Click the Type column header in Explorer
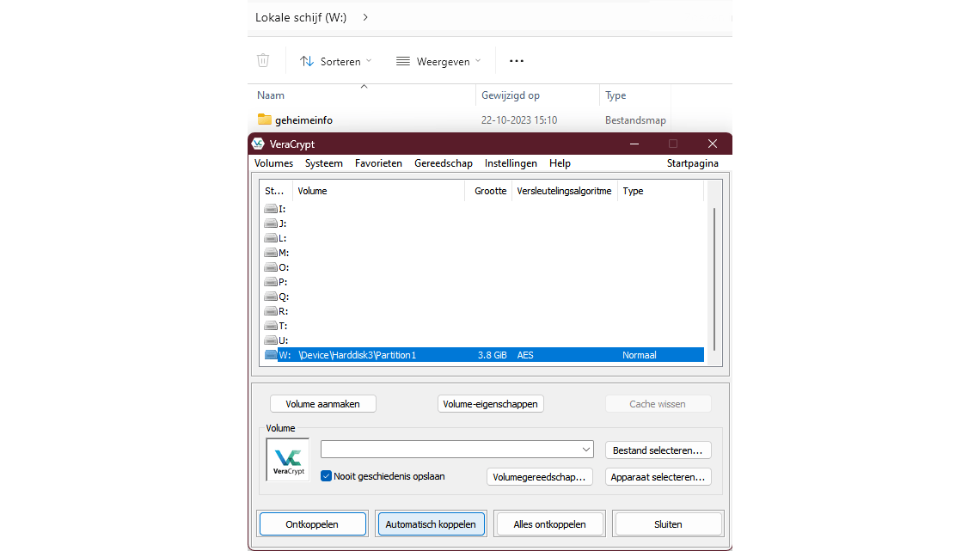 pyautogui.click(x=616, y=95)
